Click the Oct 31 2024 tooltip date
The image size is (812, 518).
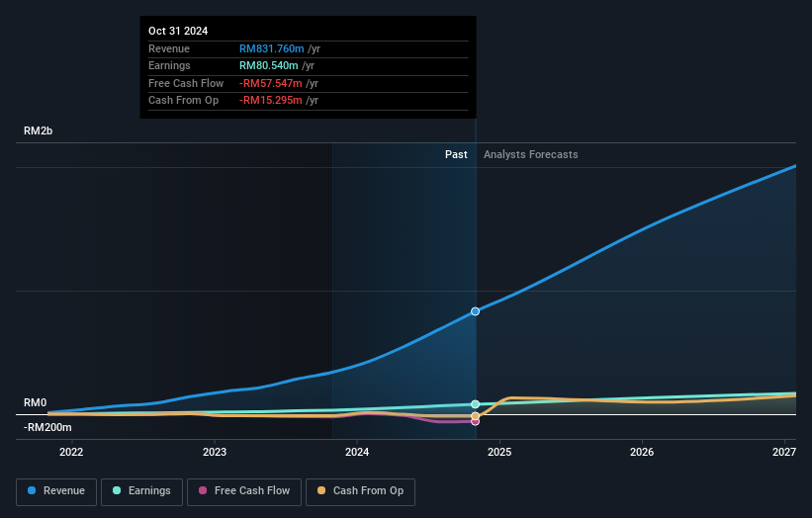pyautogui.click(x=178, y=31)
